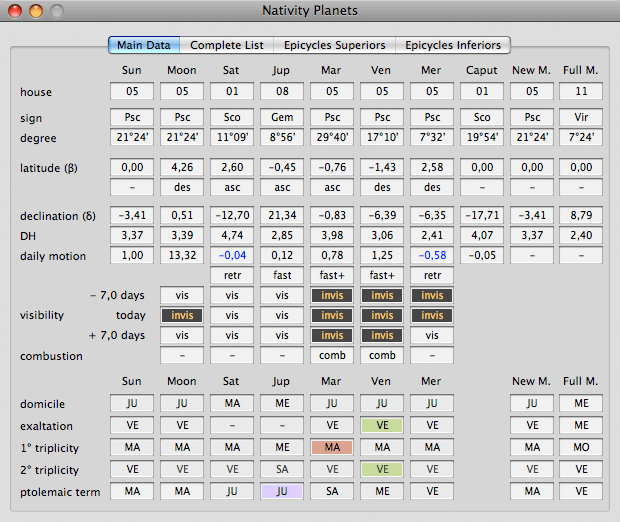
Task: Click the Caput degree value 19°54'
Action: (x=482, y=137)
